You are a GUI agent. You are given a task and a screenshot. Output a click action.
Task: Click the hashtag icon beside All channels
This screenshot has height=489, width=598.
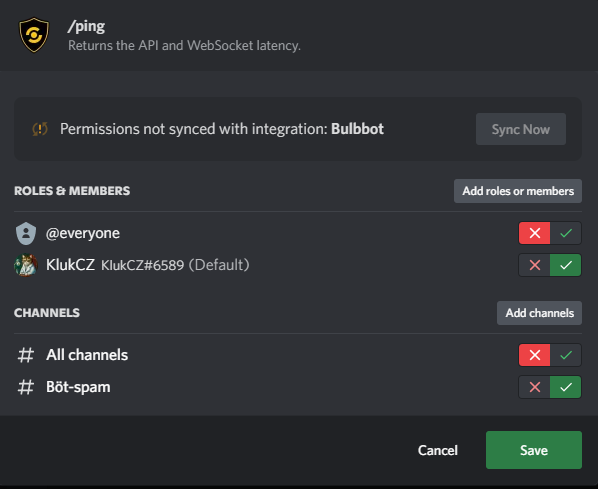26,355
